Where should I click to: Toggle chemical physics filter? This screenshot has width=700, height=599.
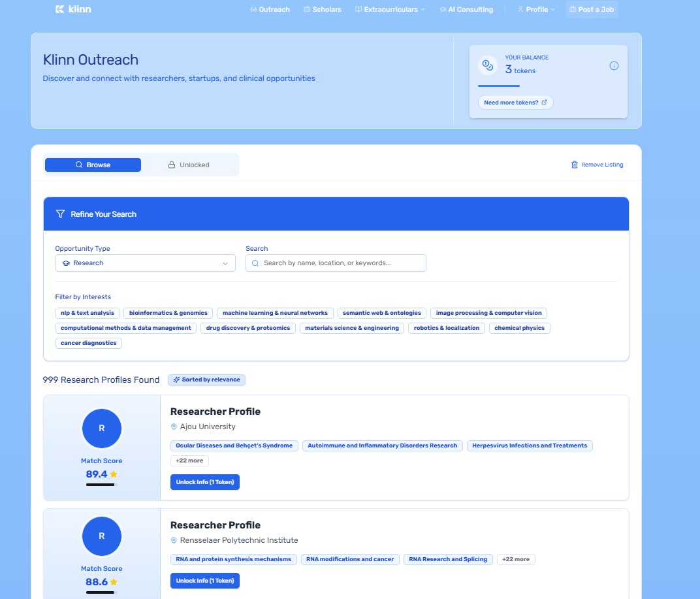click(520, 328)
